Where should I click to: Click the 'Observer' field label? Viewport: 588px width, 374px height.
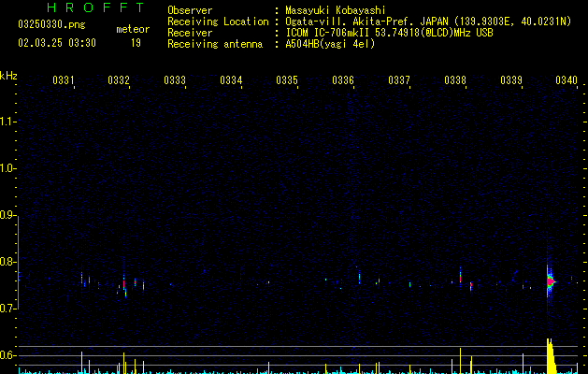(x=190, y=10)
